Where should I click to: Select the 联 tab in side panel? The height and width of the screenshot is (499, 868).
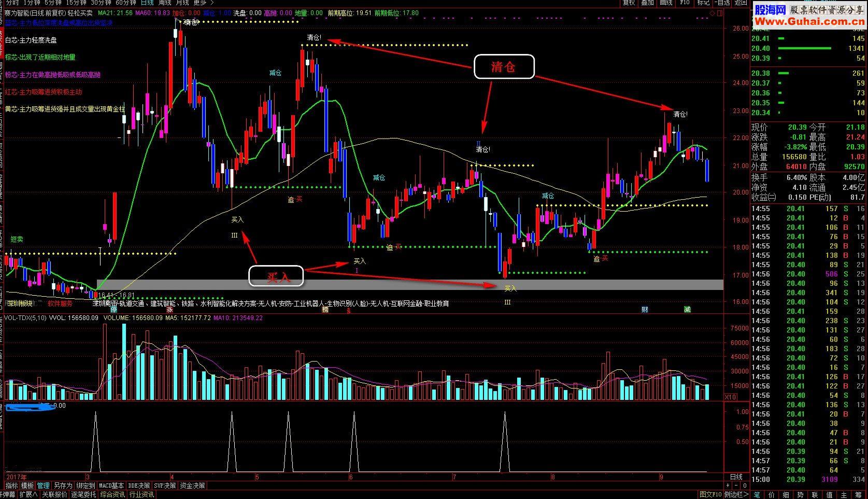[815, 495]
